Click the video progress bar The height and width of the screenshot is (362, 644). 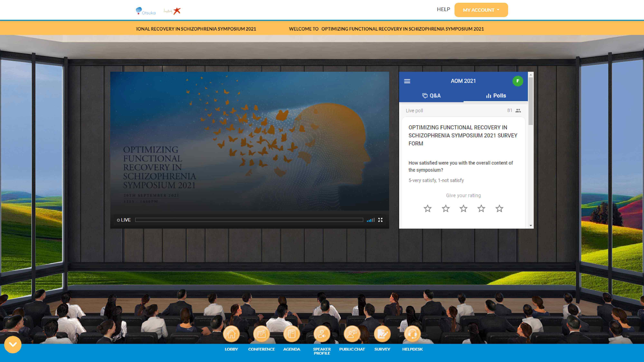(249, 220)
